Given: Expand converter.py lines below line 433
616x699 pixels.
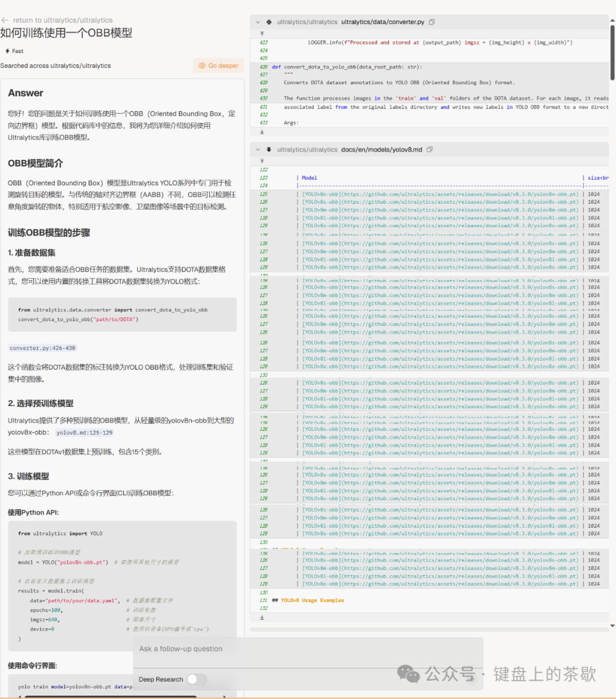Looking at the screenshot, I should coord(262,132).
